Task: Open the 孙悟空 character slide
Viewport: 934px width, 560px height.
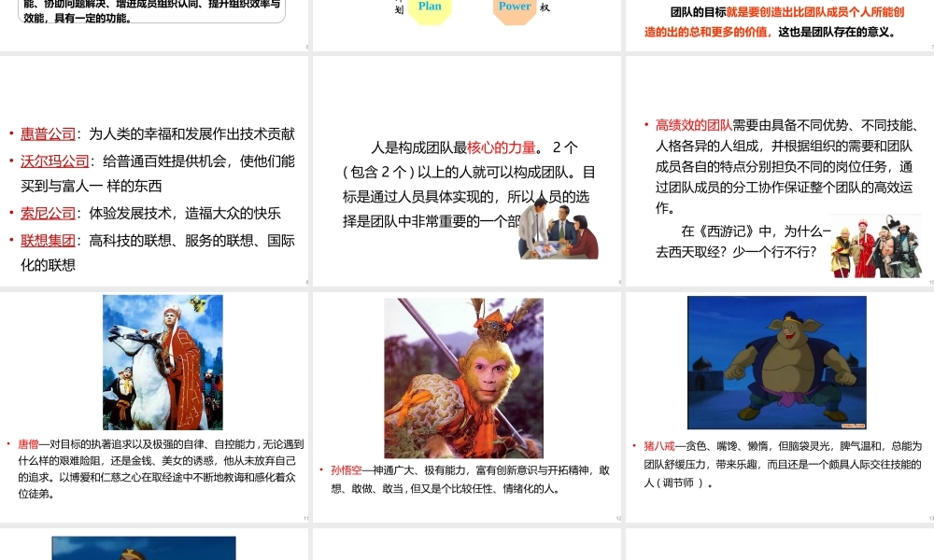Action: (467, 407)
